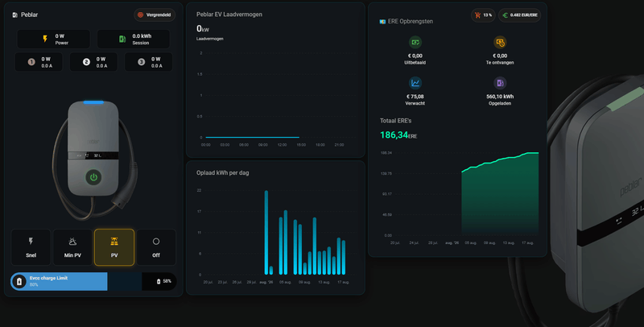The image size is (644, 327).
Task: Click the Totaal ERE's label
Action: click(x=395, y=121)
